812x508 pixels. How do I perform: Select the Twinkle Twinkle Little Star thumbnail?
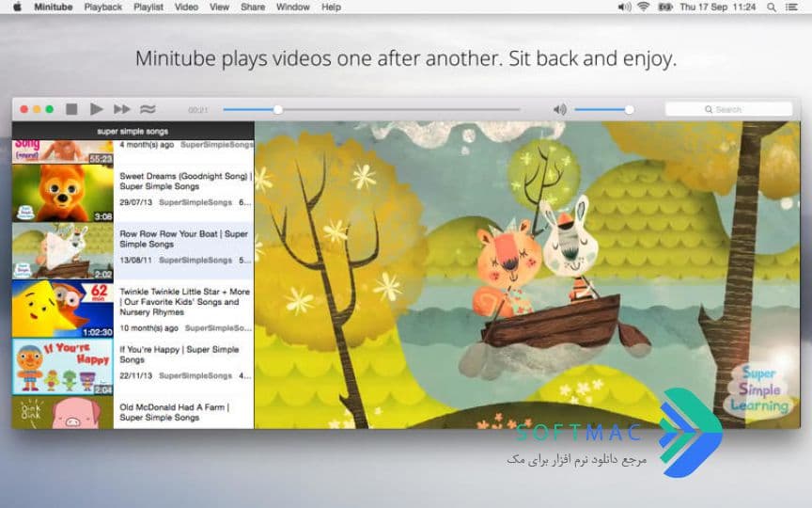(63, 309)
